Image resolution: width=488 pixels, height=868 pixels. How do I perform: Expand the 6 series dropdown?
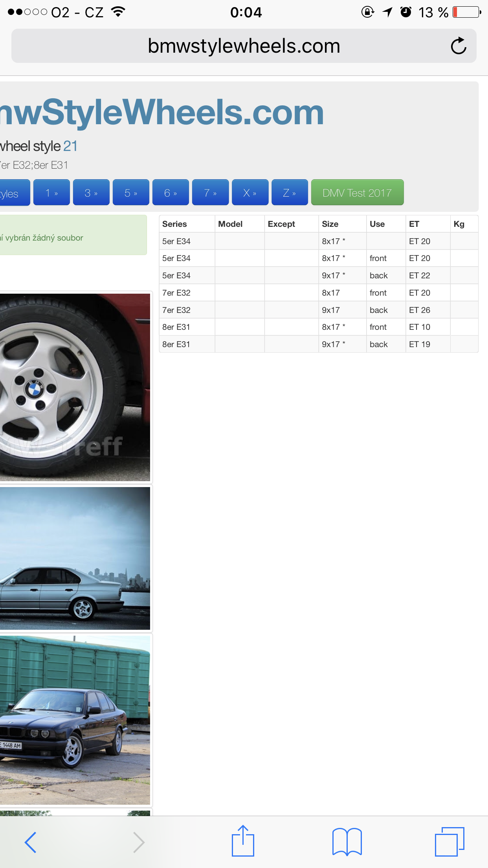171,193
